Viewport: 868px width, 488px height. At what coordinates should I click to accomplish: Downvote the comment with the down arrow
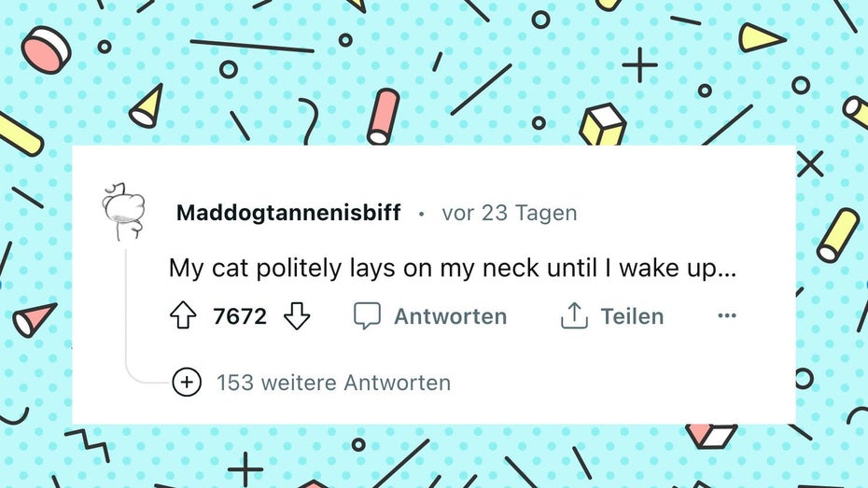pos(297,316)
